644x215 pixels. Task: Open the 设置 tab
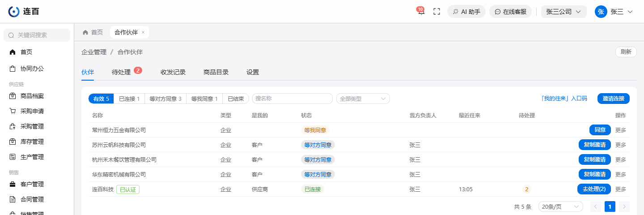[x=253, y=72]
